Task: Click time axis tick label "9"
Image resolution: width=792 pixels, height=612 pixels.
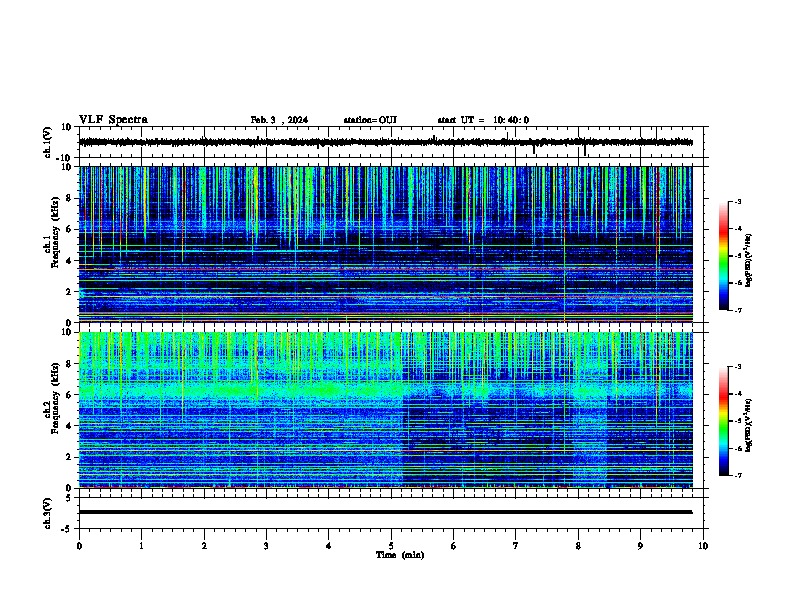Action: [640, 546]
